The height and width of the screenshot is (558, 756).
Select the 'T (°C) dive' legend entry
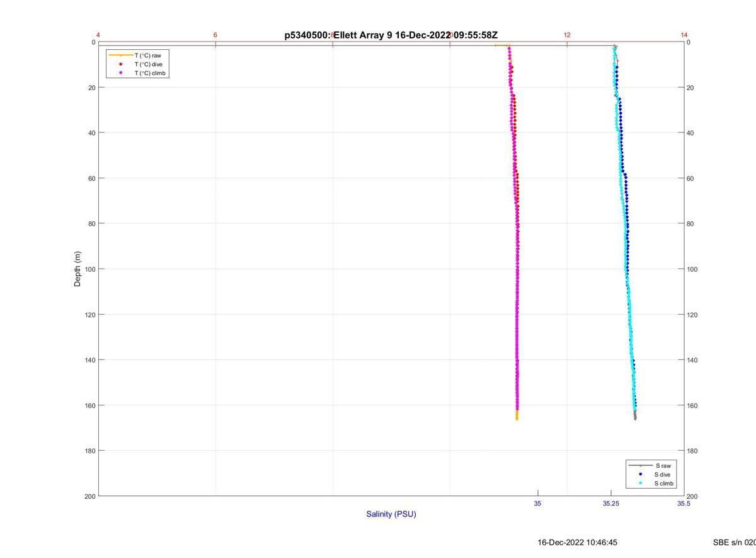coord(138,64)
